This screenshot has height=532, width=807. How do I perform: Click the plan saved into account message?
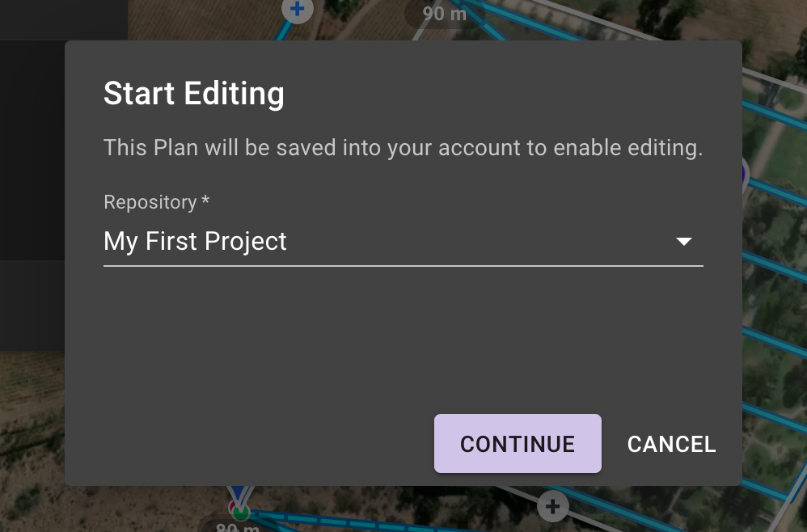pos(403,148)
